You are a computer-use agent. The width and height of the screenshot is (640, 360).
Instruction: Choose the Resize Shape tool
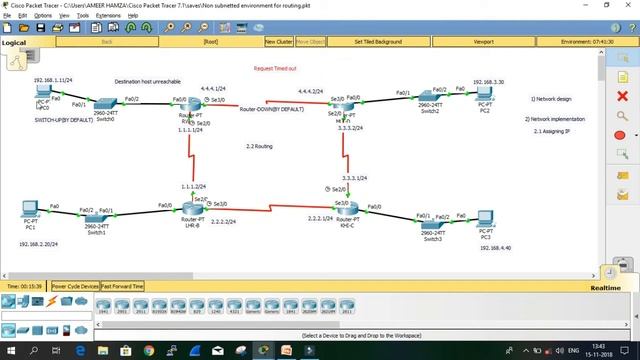click(622, 154)
